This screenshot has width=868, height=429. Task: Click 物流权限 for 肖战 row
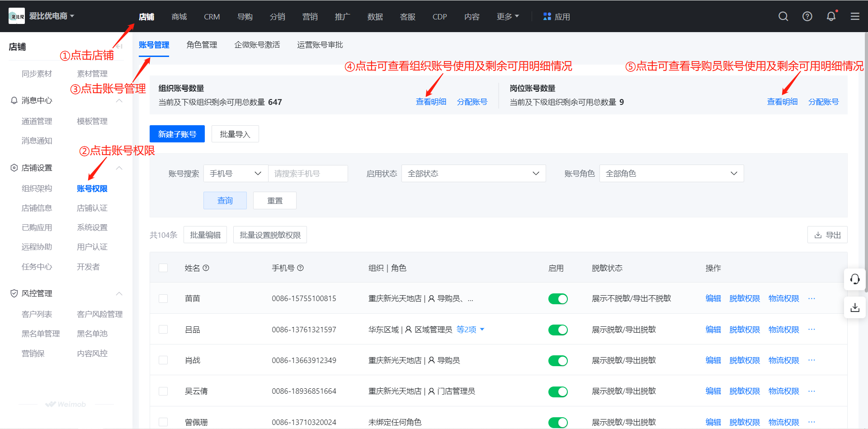pos(783,360)
